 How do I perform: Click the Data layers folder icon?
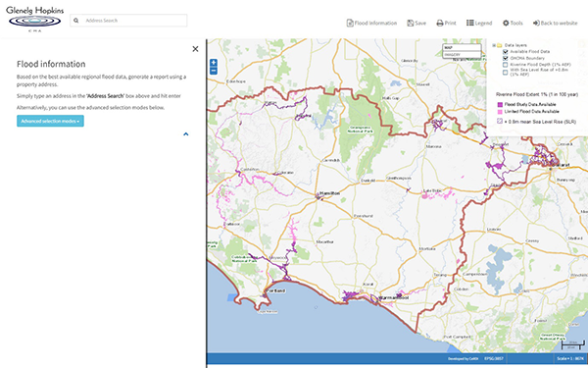500,45
